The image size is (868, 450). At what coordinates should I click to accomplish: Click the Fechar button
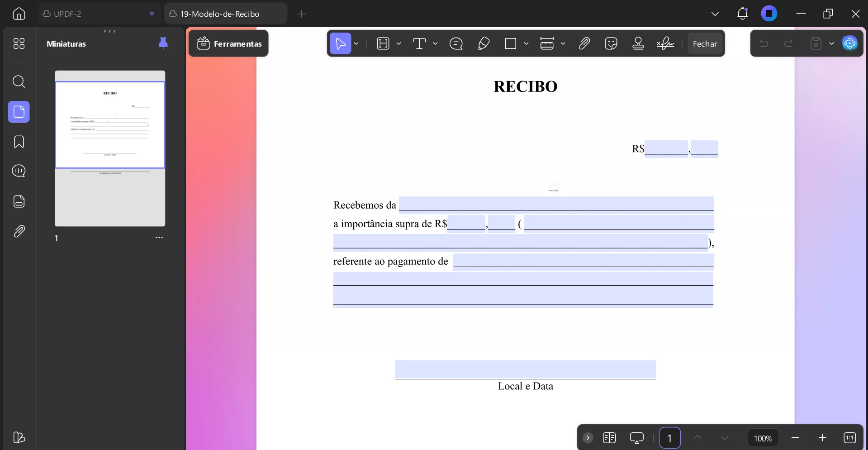pos(705,43)
